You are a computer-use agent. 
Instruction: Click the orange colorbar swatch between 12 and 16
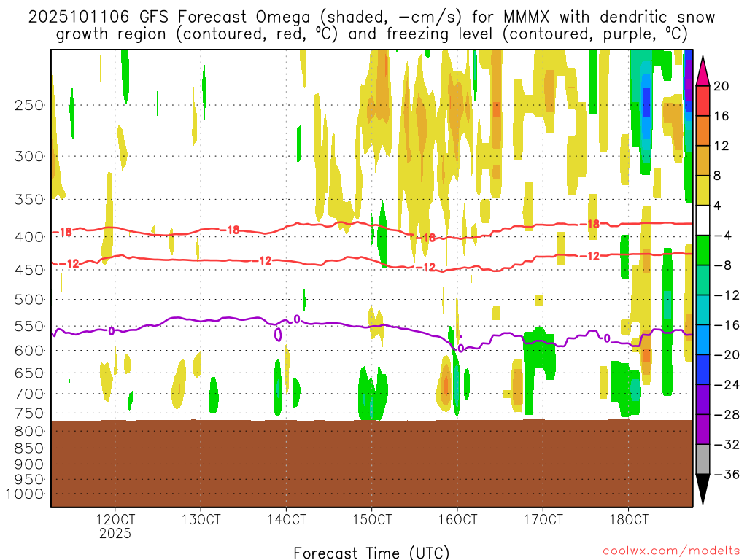tap(703, 131)
